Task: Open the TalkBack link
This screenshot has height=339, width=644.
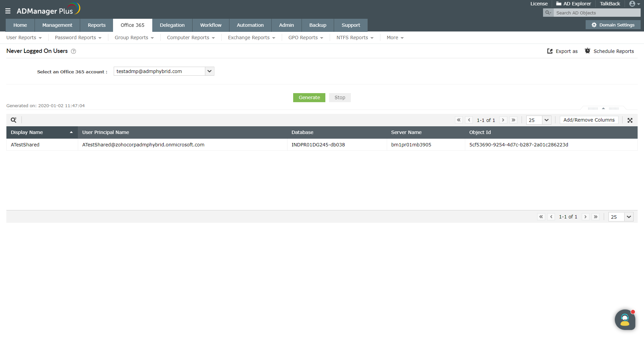Action: (610, 4)
